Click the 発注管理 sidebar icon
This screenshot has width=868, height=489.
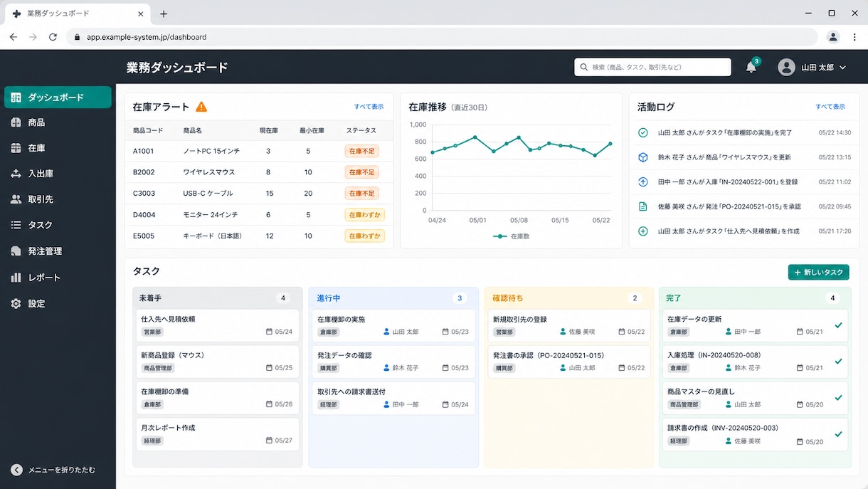pyautogui.click(x=16, y=251)
